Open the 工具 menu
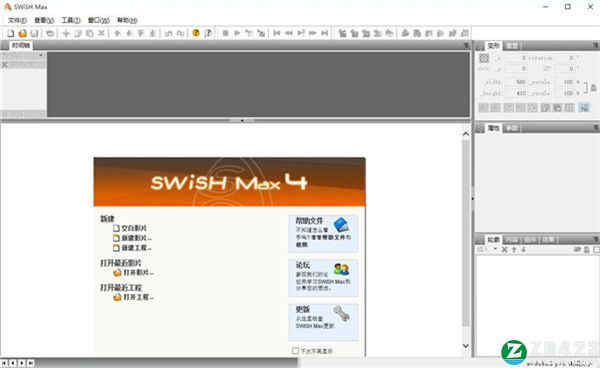 click(x=71, y=20)
